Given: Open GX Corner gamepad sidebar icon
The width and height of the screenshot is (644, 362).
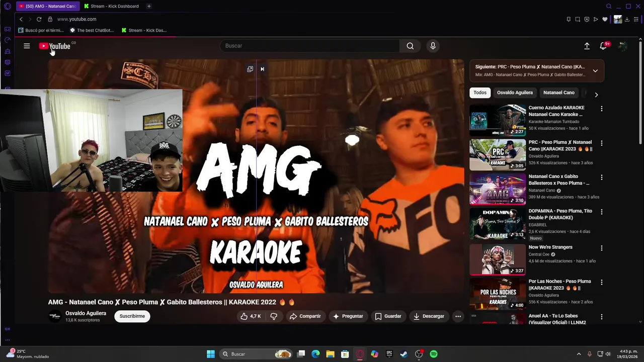Looking at the screenshot, I should [x=8, y=29].
